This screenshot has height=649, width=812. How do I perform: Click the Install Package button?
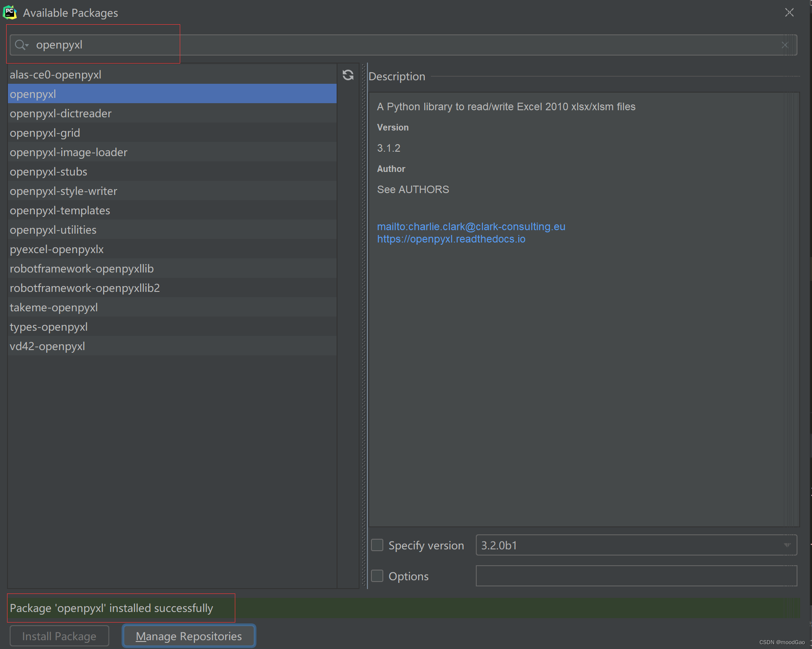(x=59, y=636)
